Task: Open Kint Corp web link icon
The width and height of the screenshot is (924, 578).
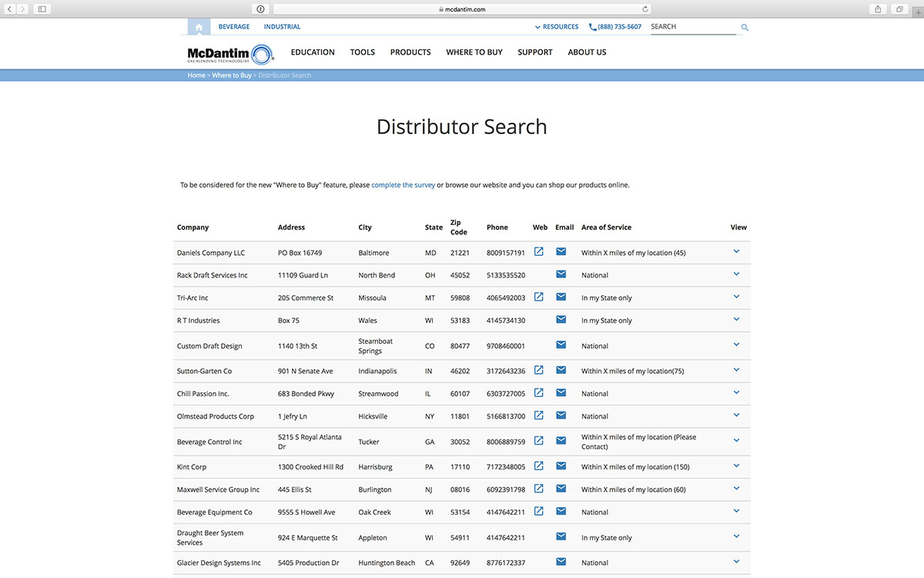Action: pos(539,465)
